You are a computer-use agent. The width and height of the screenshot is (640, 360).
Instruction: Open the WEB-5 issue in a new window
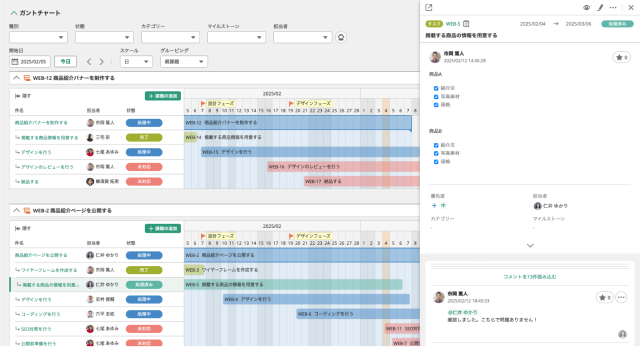(x=429, y=7)
